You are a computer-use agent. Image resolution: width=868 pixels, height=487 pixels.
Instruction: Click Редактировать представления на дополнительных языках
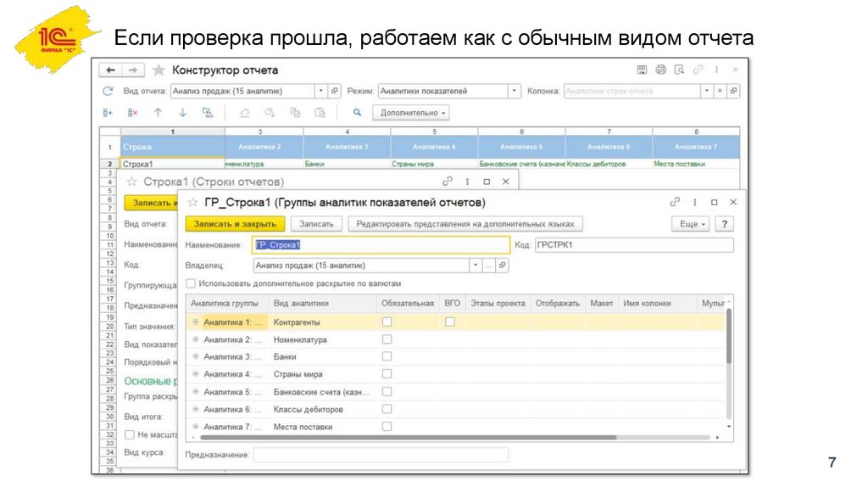click(465, 224)
